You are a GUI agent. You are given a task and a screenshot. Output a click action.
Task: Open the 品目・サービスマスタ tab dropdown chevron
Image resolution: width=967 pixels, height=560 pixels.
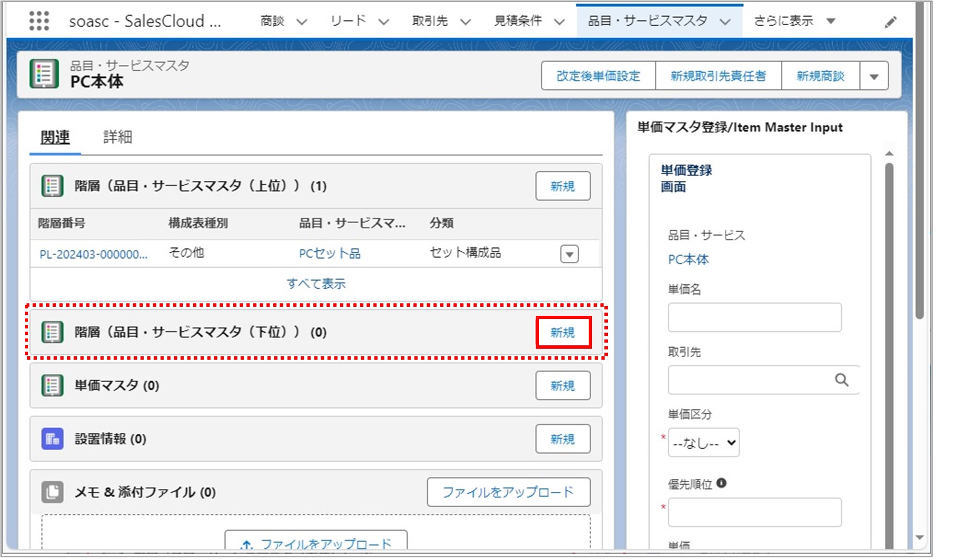click(x=725, y=21)
